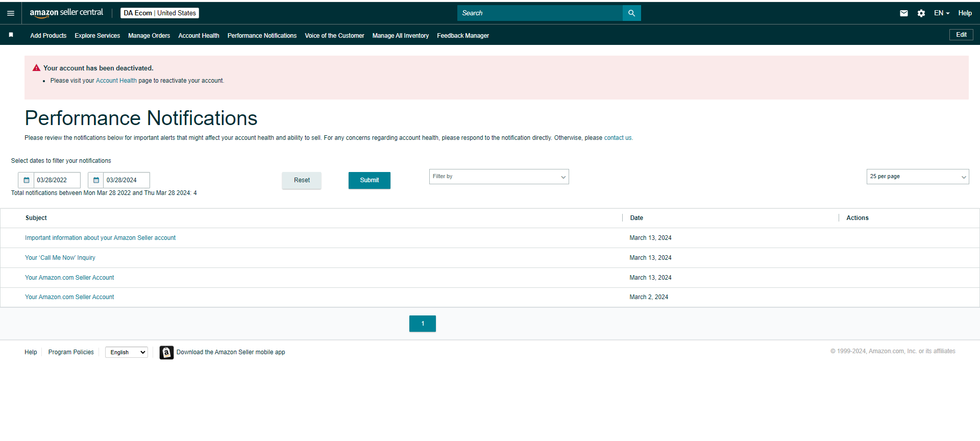The width and height of the screenshot is (980, 441).
Task: Click the March 2, 2024 date cell
Action: (649, 297)
